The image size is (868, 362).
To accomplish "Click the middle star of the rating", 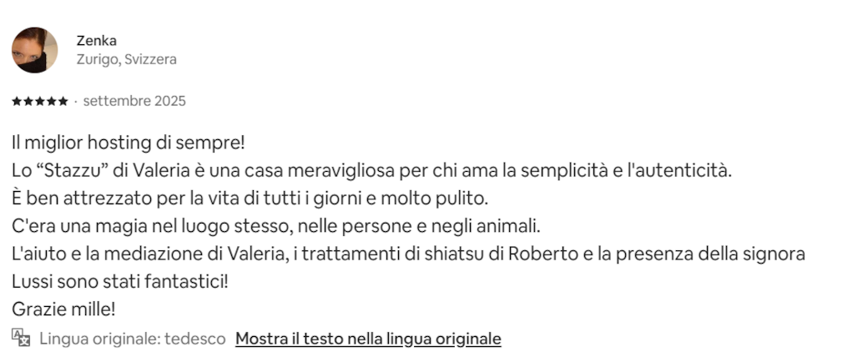I will coord(40,102).
